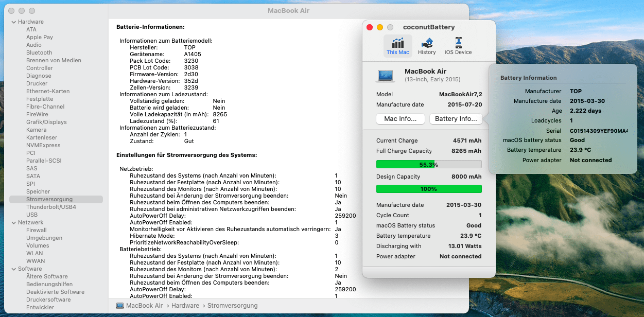Image resolution: width=644 pixels, height=317 pixels.
Task: Click the Hibernate Mode label
Action: (152, 236)
